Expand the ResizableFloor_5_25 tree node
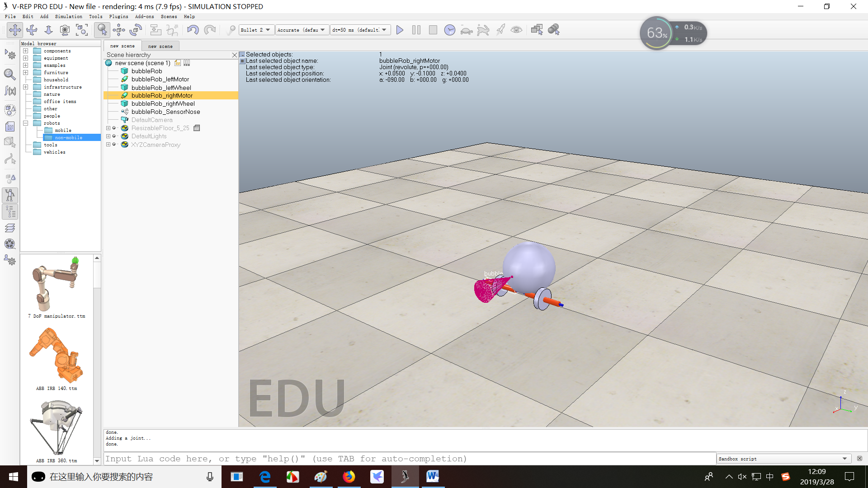The height and width of the screenshot is (488, 868). (108, 128)
